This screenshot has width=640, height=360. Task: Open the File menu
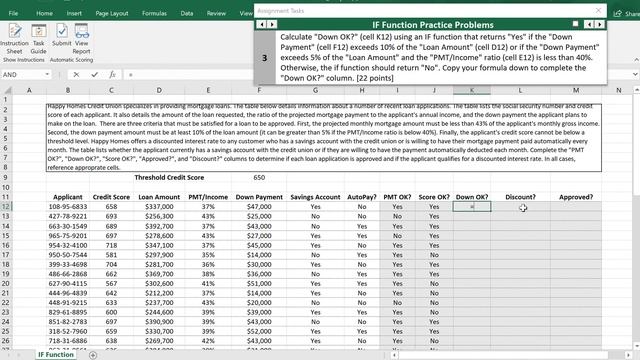(13, 13)
